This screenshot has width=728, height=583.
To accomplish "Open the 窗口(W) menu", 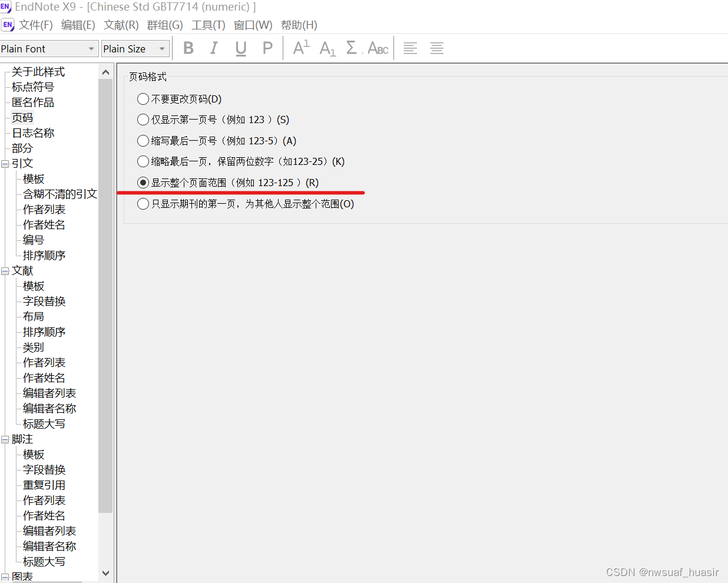I will [x=253, y=25].
